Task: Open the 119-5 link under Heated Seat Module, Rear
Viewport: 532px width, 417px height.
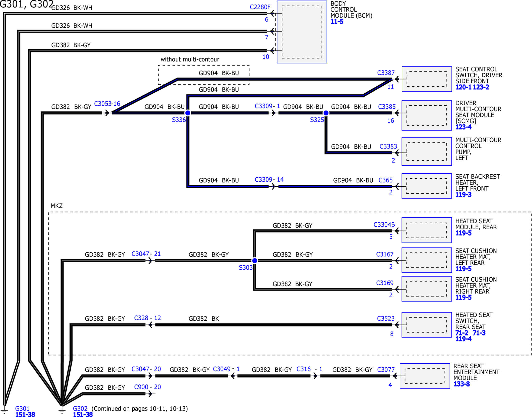Action: pyautogui.click(x=463, y=233)
